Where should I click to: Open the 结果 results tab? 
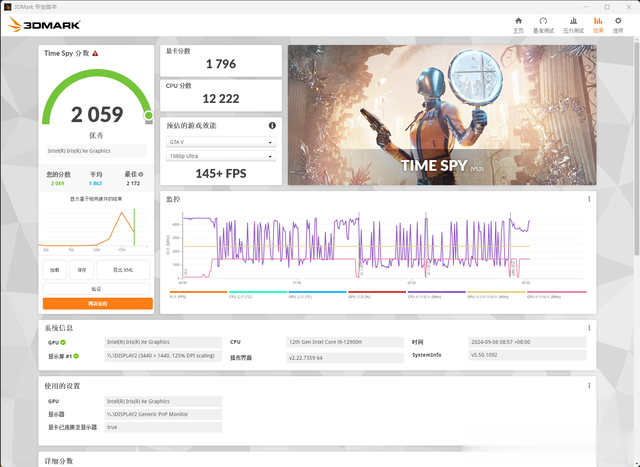click(598, 25)
